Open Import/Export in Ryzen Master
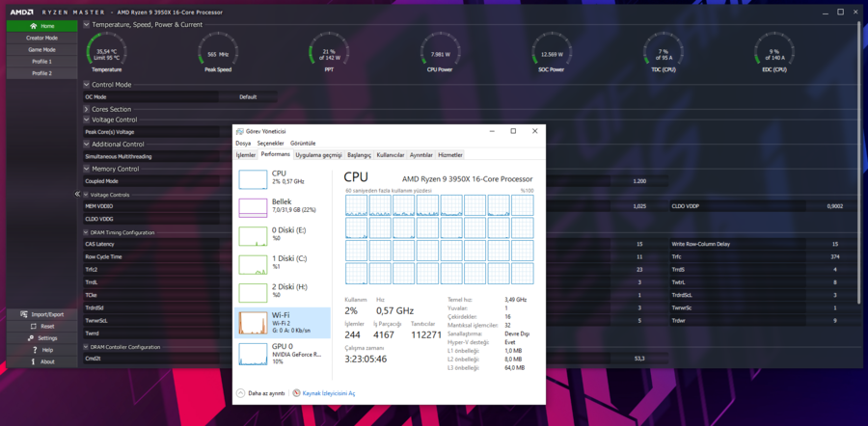 coord(42,314)
